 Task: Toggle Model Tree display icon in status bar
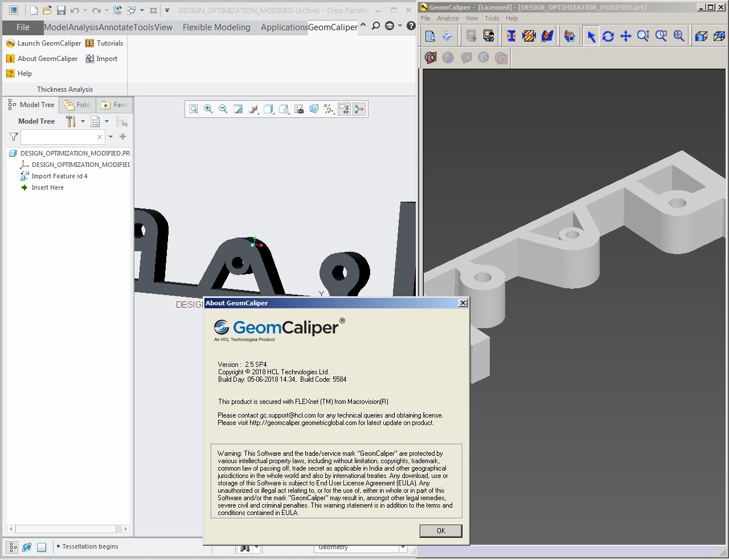13,547
